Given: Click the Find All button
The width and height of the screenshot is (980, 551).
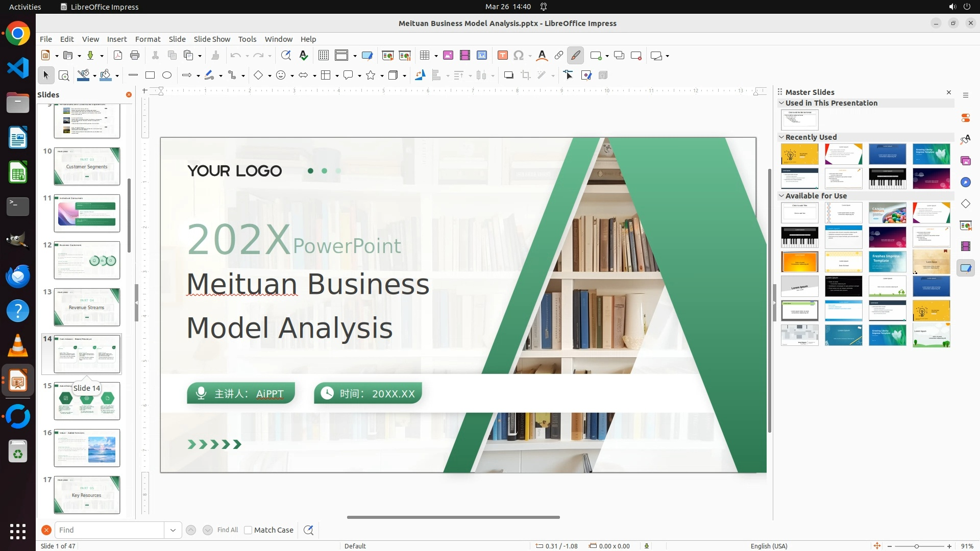Looking at the screenshot, I should 227,530.
